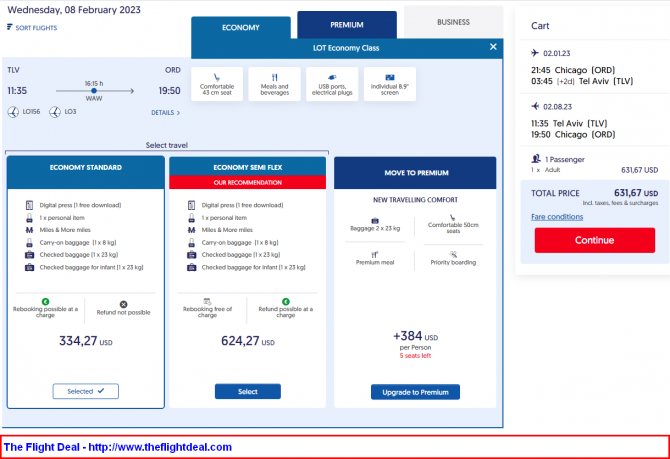Image resolution: width=670 pixels, height=459 pixels.
Task: Click Checked baggage (1 x 23 kg) icon in Economy Standard
Action: pos(29,255)
